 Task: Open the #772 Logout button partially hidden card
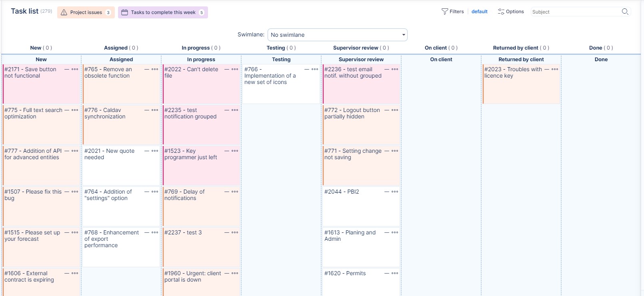click(352, 113)
